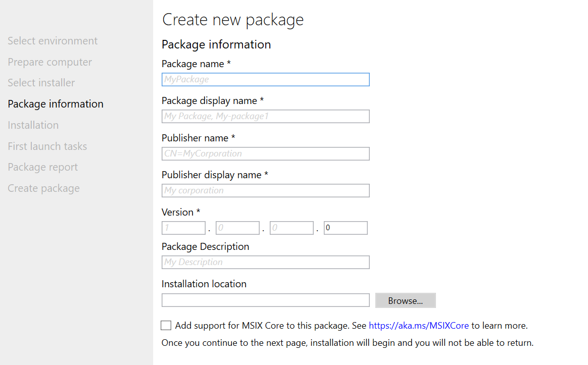This screenshot has height=365, width=588.
Task: Click the Installation location text box
Action: pyautogui.click(x=266, y=300)
